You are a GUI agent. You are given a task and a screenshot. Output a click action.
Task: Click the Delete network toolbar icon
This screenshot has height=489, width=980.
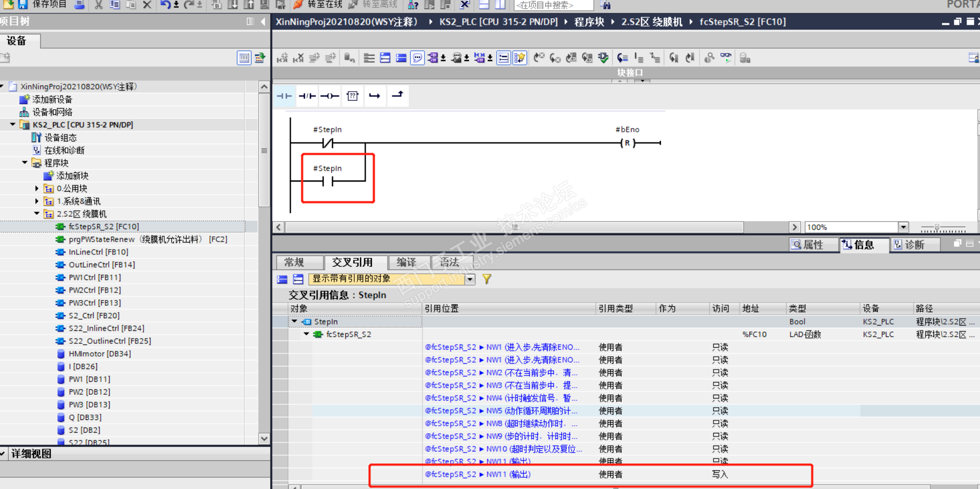(x=299, y=58)
